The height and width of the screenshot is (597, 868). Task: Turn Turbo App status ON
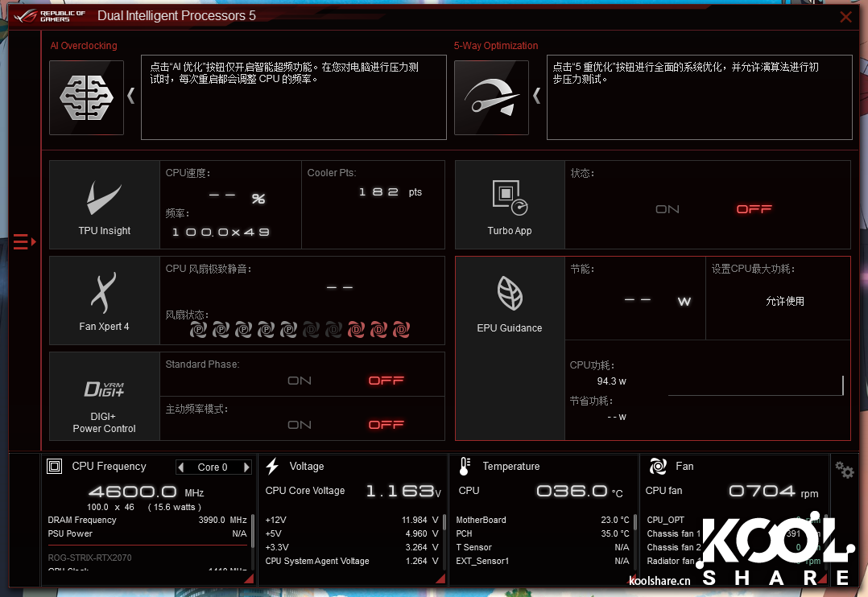668,209
